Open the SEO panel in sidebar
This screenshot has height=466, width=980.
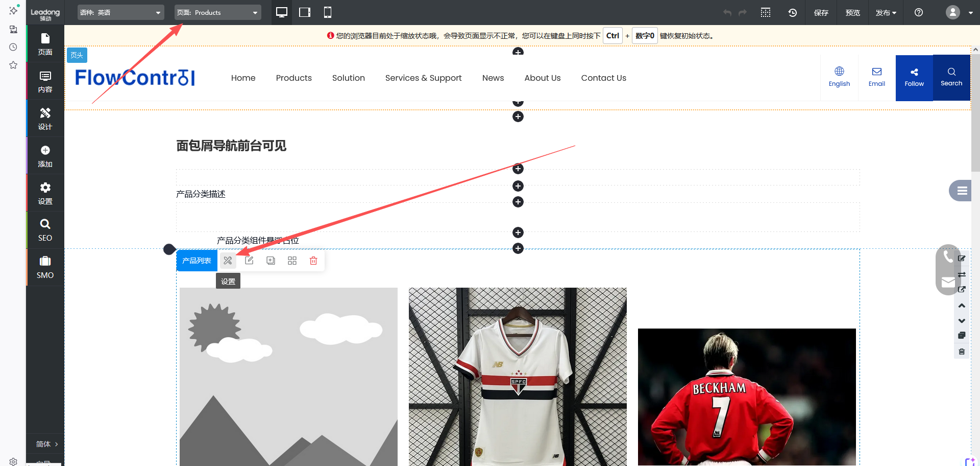pyautogui.click(x=45, y=230)
